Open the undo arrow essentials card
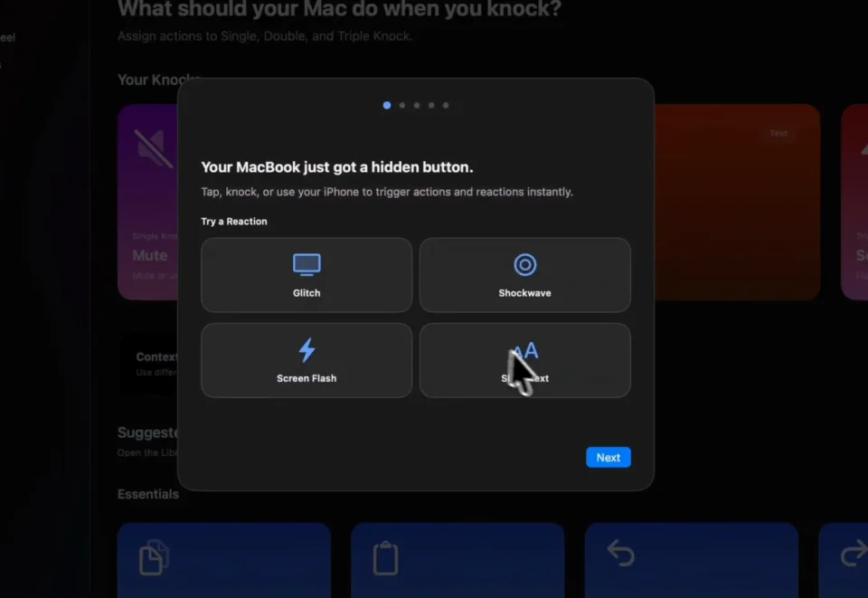 tap(692, 560)
